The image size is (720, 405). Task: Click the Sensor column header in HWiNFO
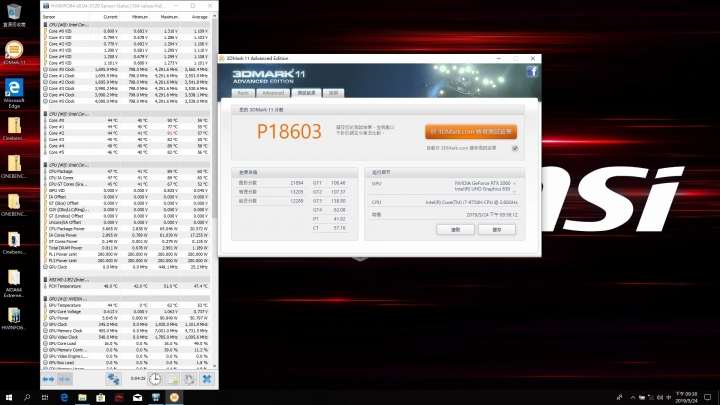[x=66, y=17]
